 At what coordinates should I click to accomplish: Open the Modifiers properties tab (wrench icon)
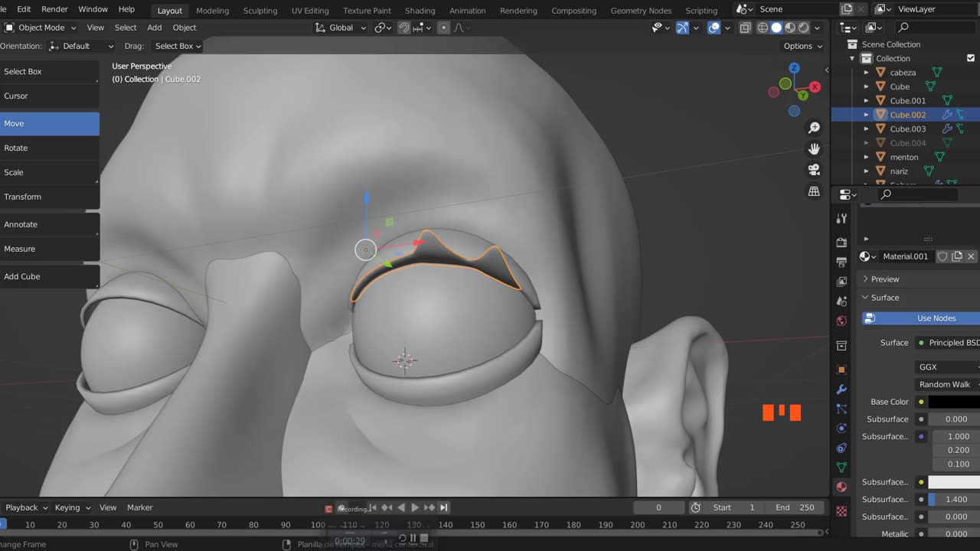pos(841,390)
